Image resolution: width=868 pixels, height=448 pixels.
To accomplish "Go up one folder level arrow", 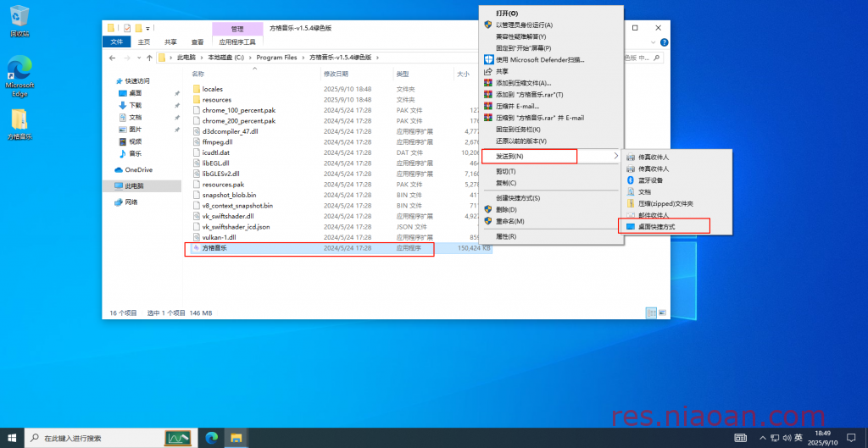I will (x=149, y=58).
